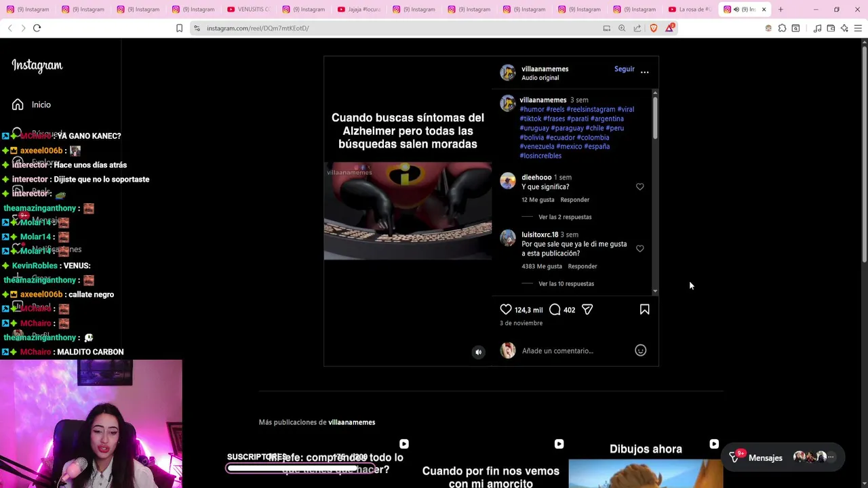Click the Instagram logo
868x488 pixels.
tap(37, 65)
